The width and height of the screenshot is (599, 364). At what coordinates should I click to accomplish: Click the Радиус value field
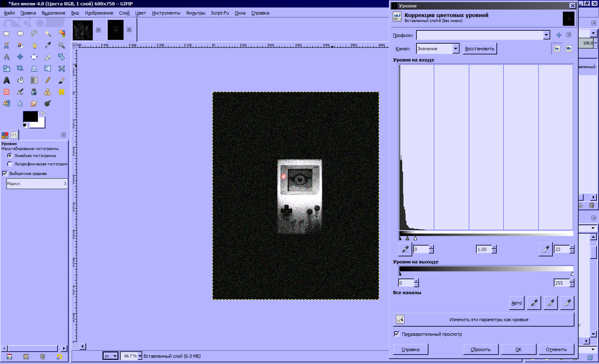[37, 184]
